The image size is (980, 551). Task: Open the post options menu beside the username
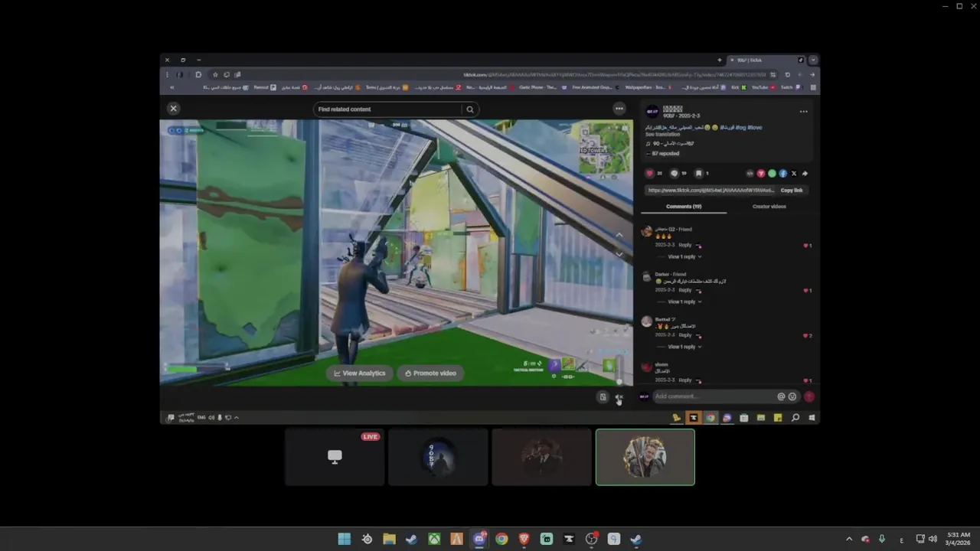click(803, 112)
